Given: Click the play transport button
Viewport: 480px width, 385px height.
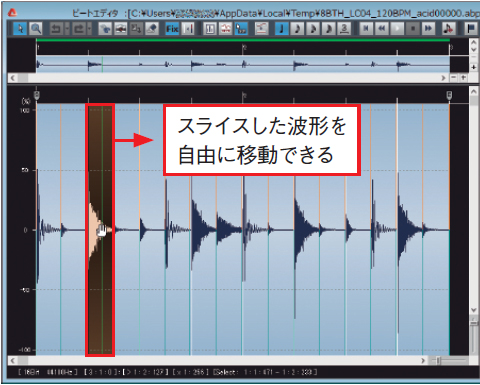Looking at the screenshot, I should (397, 29).
